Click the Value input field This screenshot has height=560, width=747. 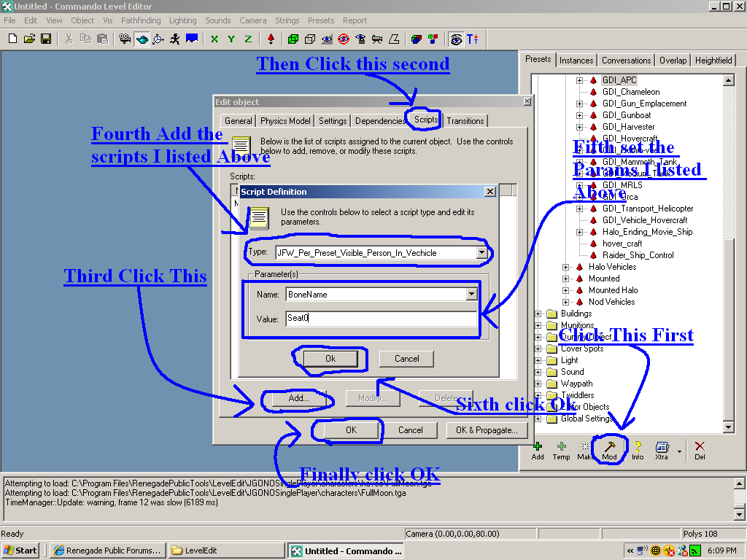pyautogui.click(x=381, y=319)
